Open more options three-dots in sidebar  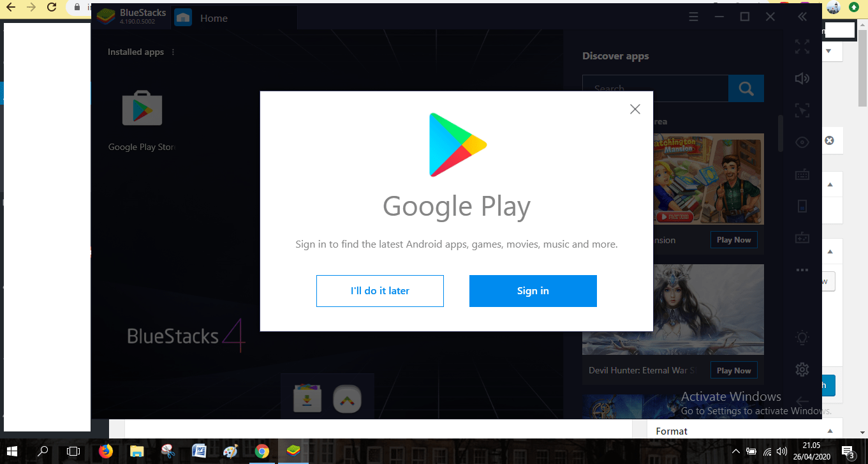tap(802, 270)
